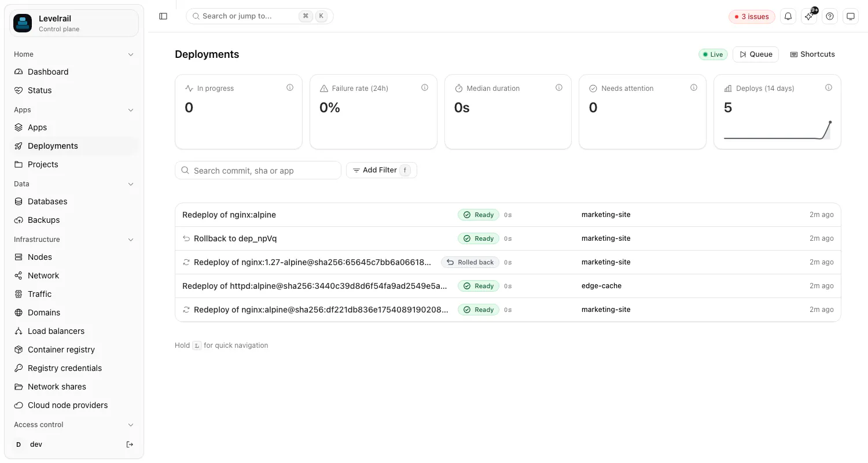
Task: Open the Add Filter dropdown
Action: tap(381, 170)
